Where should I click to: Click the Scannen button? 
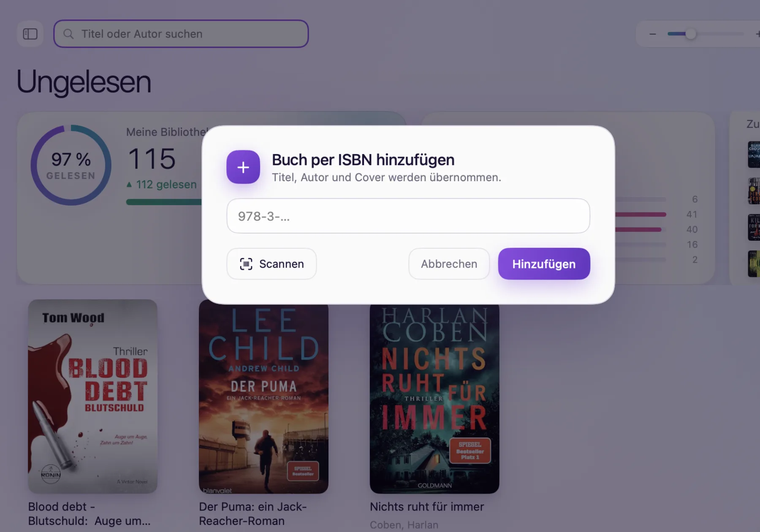click(x=271, y=264)
